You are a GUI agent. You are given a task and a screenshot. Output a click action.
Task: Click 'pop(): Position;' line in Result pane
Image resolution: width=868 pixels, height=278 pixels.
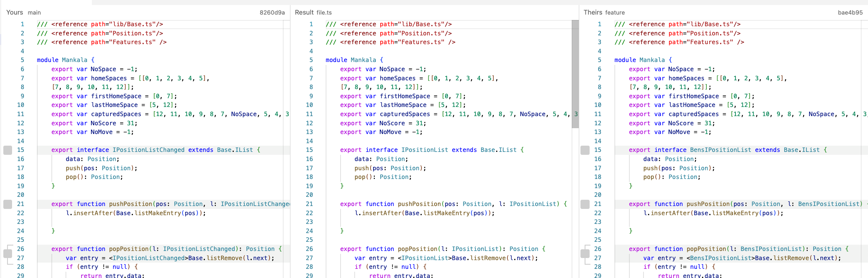(x=383, y=177)
